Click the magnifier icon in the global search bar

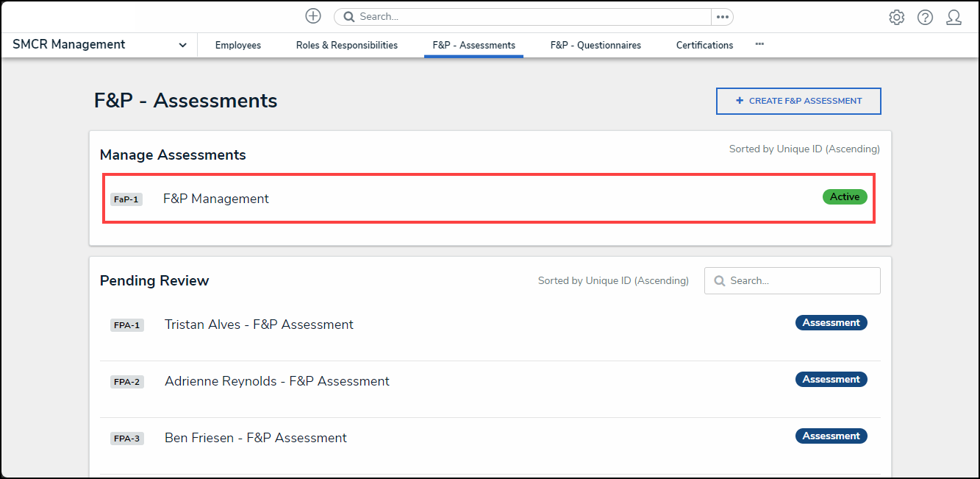[x=348, y=15]
